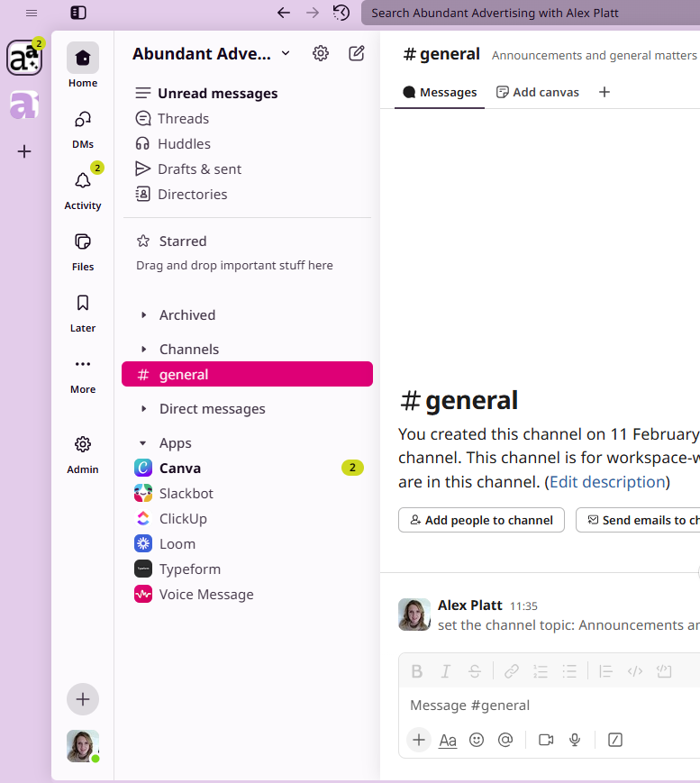The height and width of the screenshot is (783, 700).
Task: Toggle italic formatting
Action: pyautogui.click(x=446, y=671)
